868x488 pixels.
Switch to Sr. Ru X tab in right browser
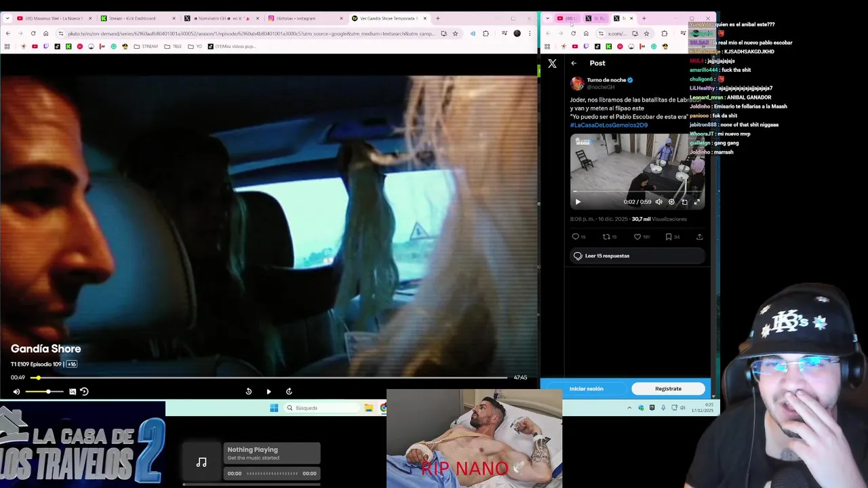pos(596,18)
